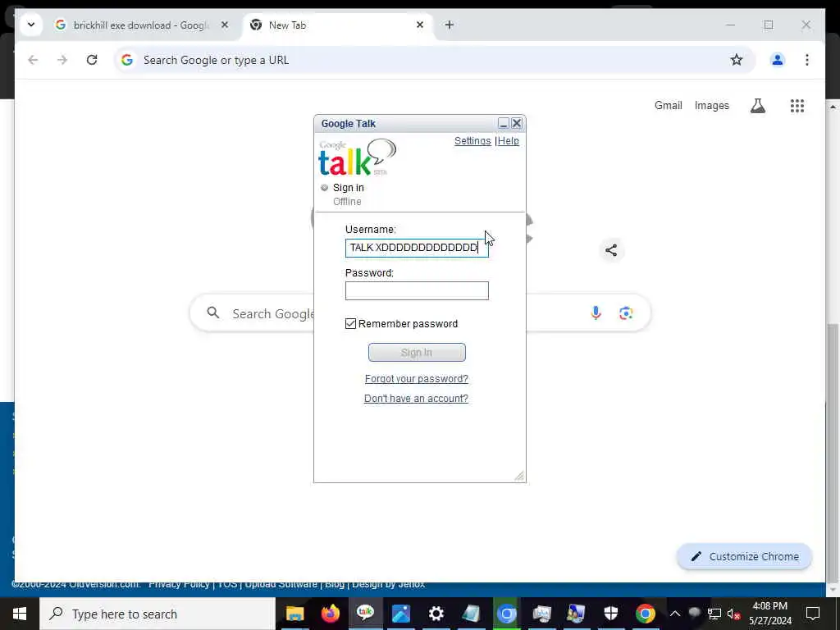This screenshot has width=840, height=630.
Task: Open Google Talk Settings
Action: click(472, 141)
